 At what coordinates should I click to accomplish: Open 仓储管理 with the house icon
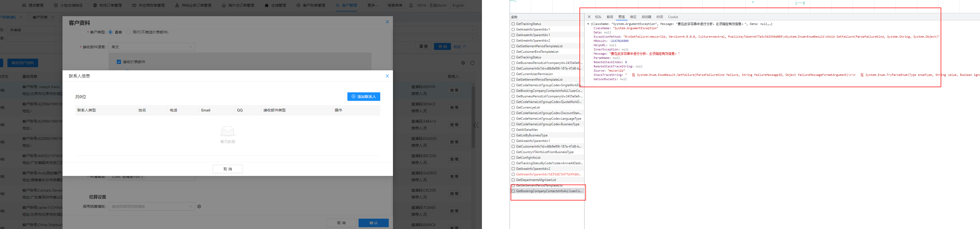(x=275, y=5)
